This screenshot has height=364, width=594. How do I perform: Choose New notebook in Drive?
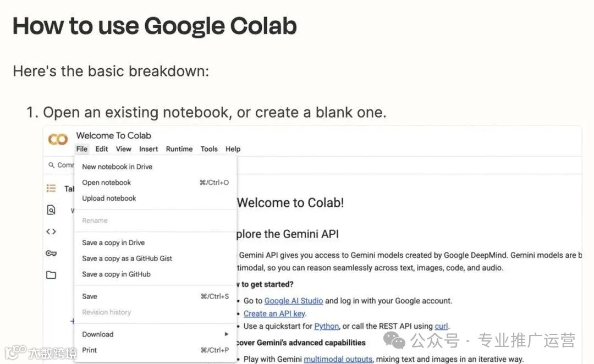(x=117, y=167)
